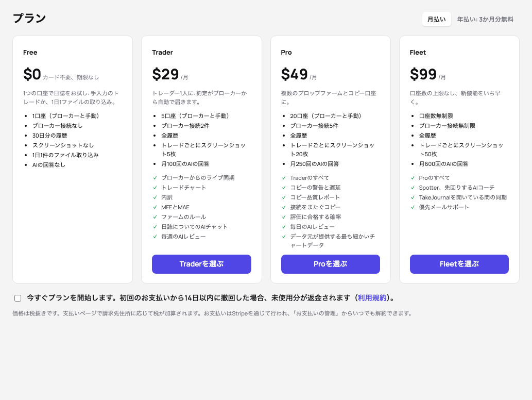Click 口座数無制限 item
This screenshot has width=532, height=400.
pyautogui.click(x=436, y=116)
